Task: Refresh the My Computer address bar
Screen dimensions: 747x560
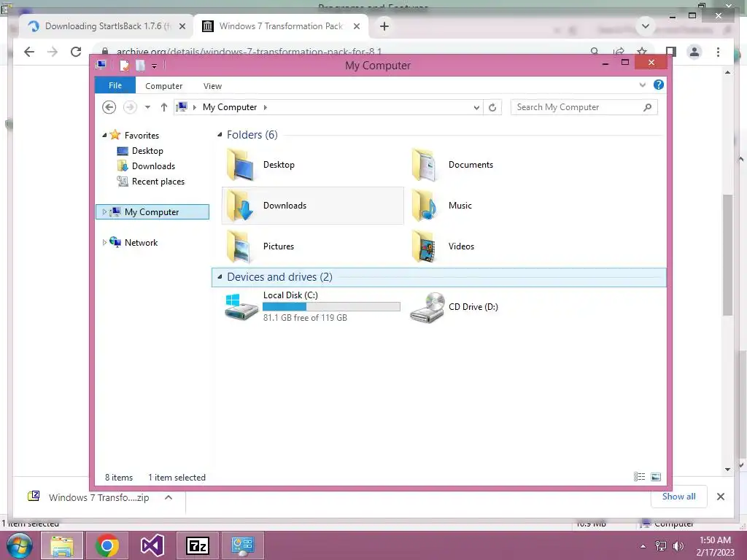Action: [492, 107]
